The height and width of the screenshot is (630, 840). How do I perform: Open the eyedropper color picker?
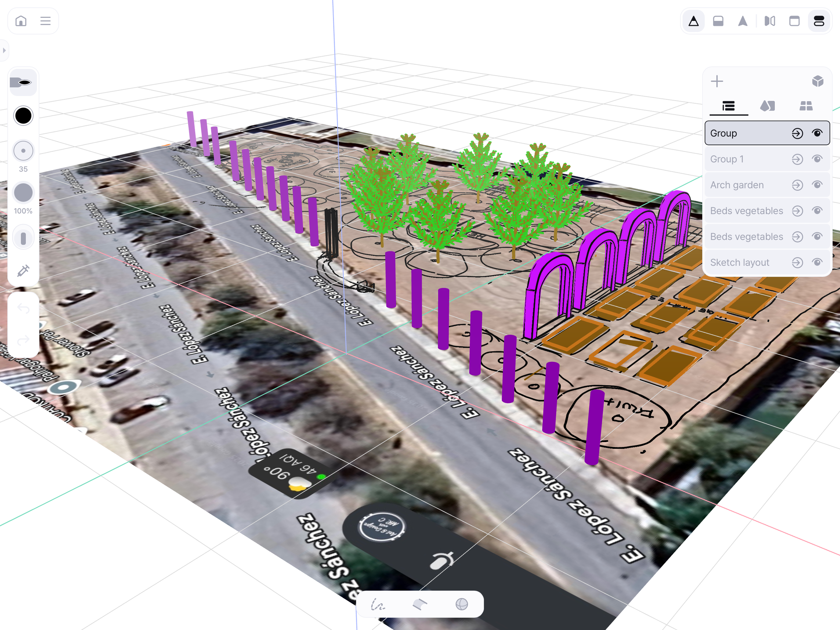click(23, 271)
